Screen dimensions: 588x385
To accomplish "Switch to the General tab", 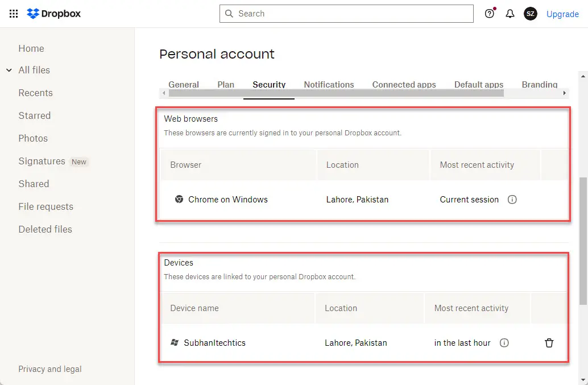I will [184, 85].
